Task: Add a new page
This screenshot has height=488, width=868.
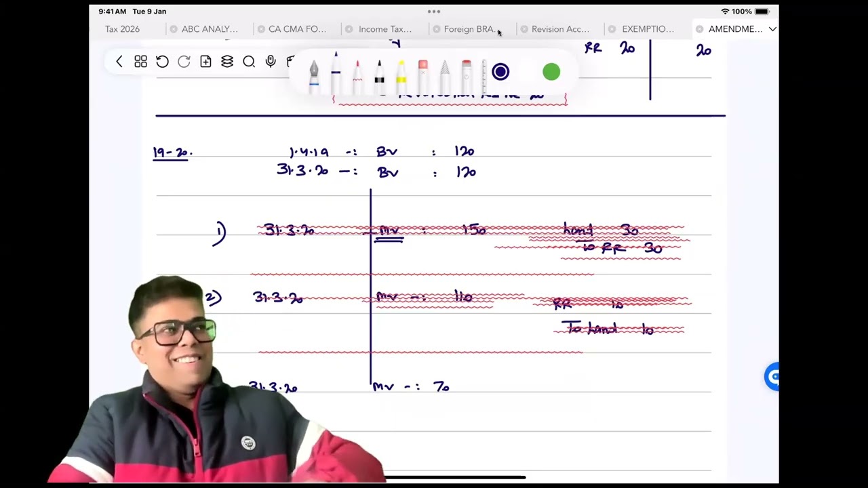Action: (x=205, y=62)
